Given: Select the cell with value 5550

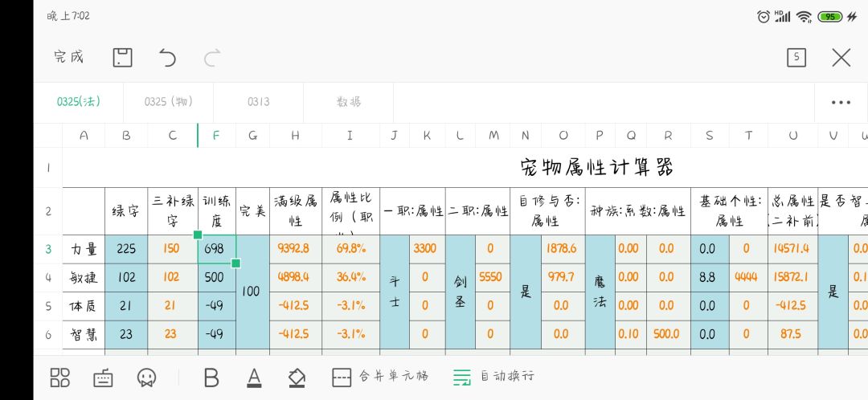Looking at the screenshot, I should click(x=492, y=277).
